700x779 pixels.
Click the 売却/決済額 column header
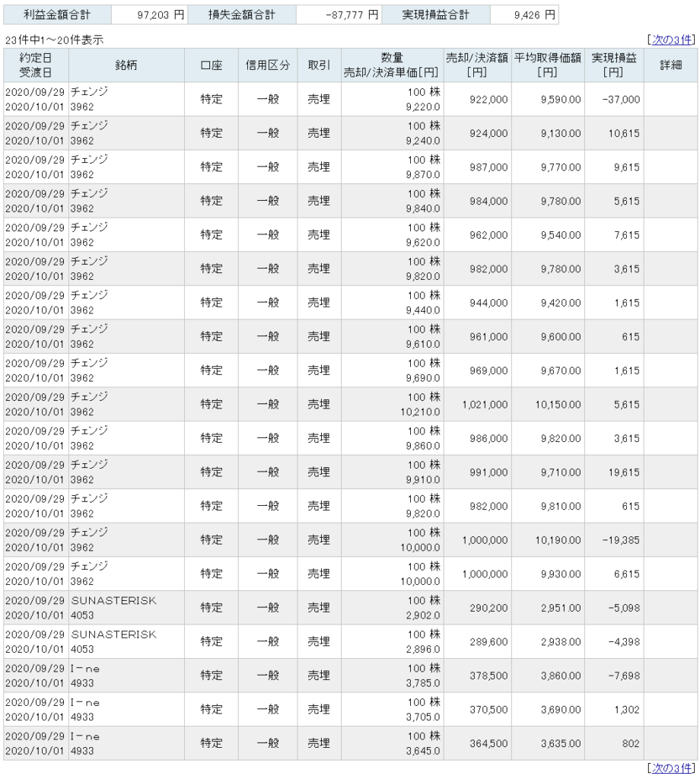(x=477, y=65)
